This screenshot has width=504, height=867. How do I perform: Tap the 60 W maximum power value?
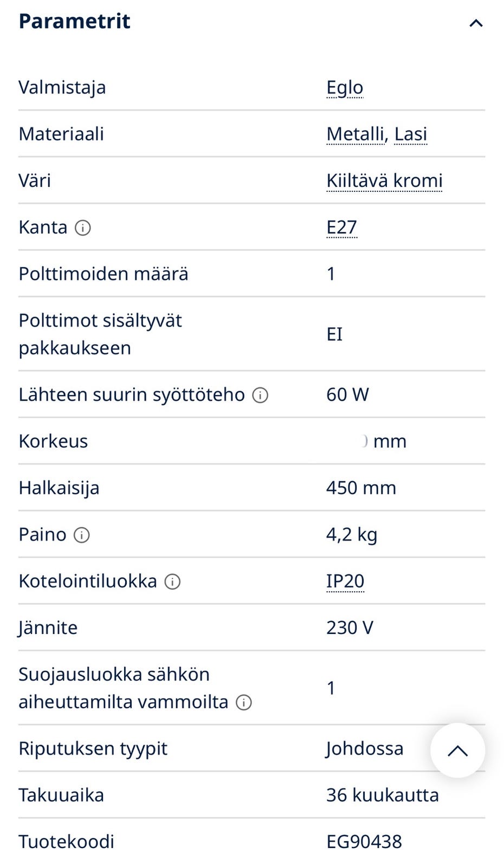[347, 394]
